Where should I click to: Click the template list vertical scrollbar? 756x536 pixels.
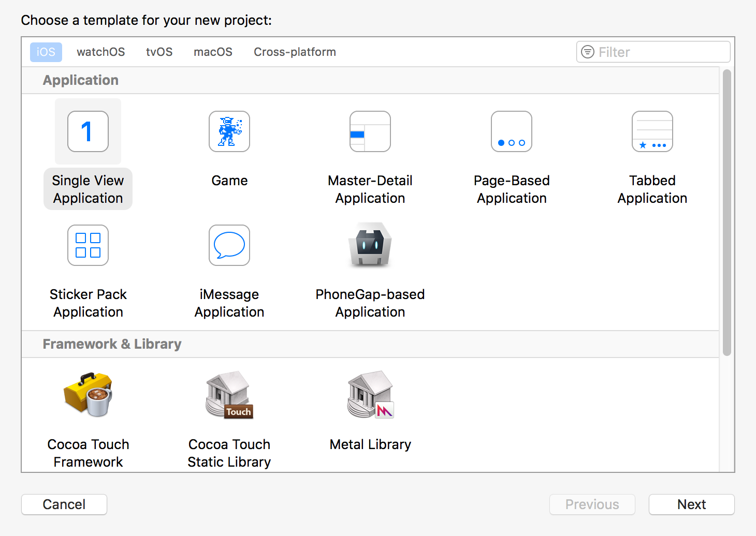(x=727, y=212)
